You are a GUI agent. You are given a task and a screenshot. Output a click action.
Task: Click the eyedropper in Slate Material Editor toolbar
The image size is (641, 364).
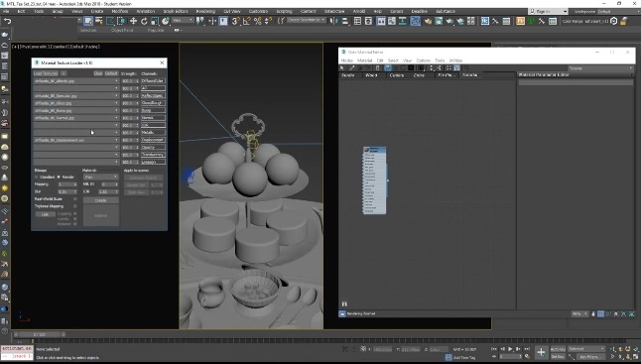(351, 68)
